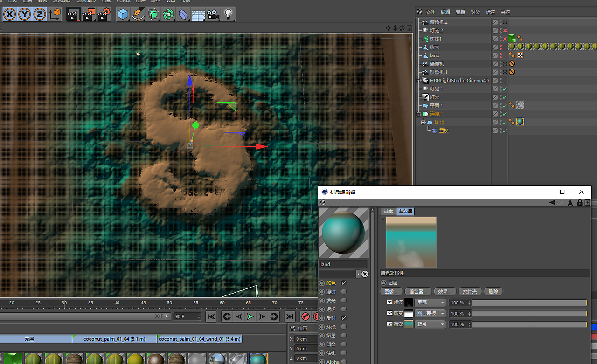Click the protection tag on 摄像机.1
This screenshot has height=364, width=597.
point(512,72)
